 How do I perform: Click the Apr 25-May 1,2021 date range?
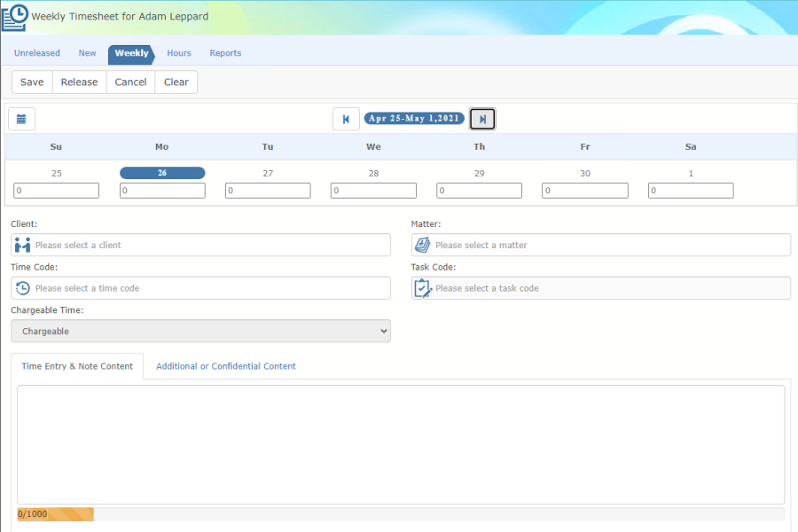414,119
